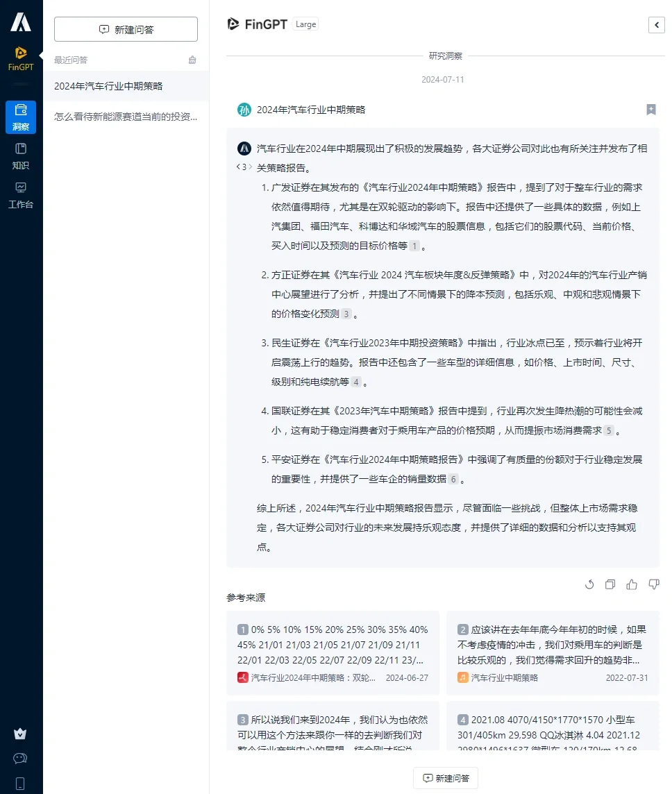
Task: Open FinGPT from the sidebar
Action: pyautogui.click(x=21, y=59)
